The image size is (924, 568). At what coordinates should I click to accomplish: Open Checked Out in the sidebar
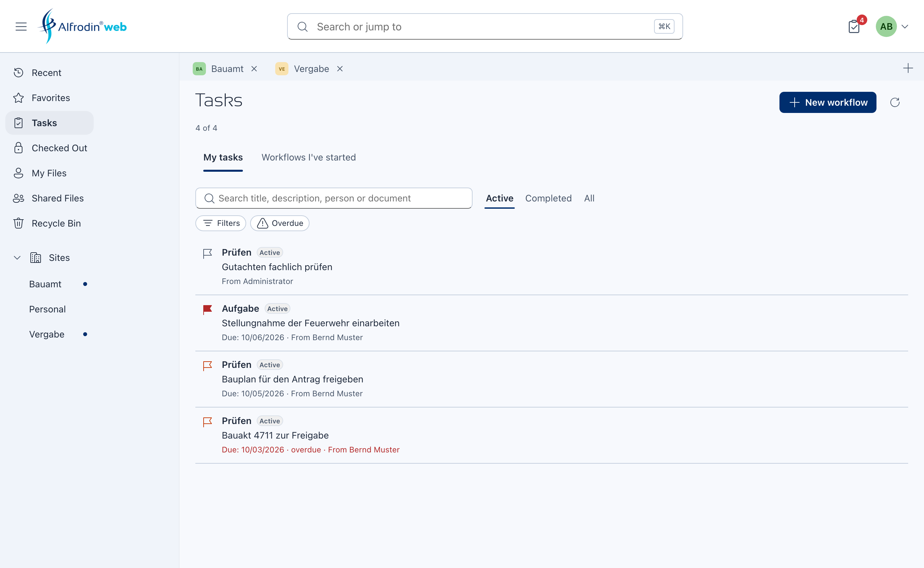tap(49, 148)
